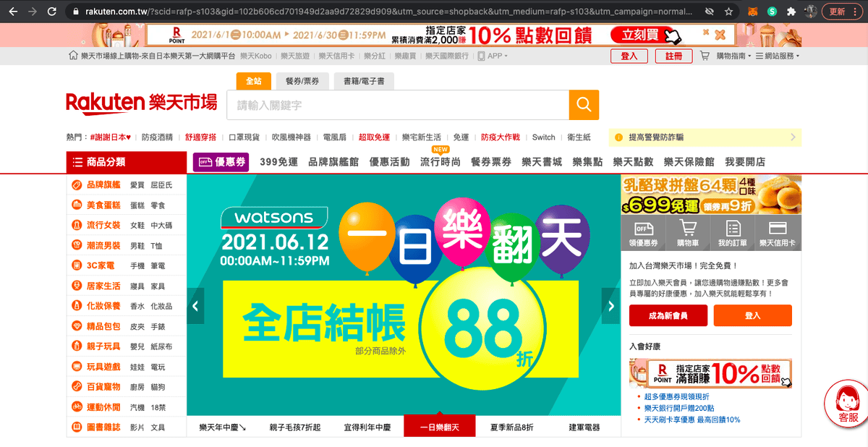Image resolution: width=868 pixels, height=447 pixels.
Task: Switch to the 樂天年中慶 banner tab
Action: [223, 427]
